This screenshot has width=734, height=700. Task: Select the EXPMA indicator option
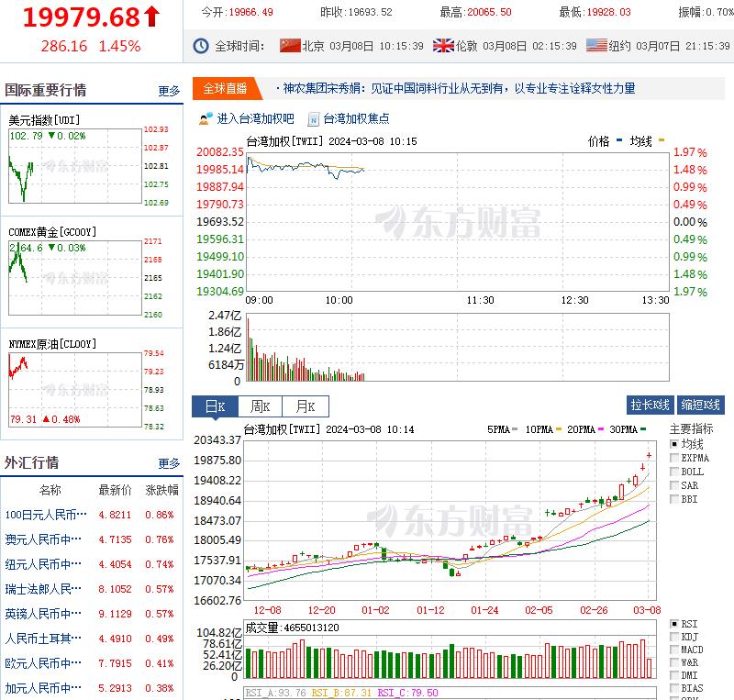674,458
